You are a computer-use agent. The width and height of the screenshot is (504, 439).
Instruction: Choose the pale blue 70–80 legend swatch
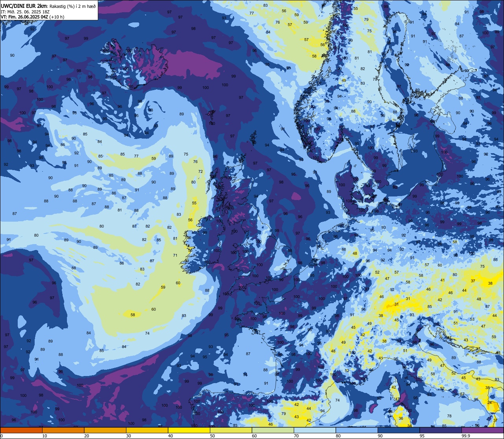click(315, 430)
